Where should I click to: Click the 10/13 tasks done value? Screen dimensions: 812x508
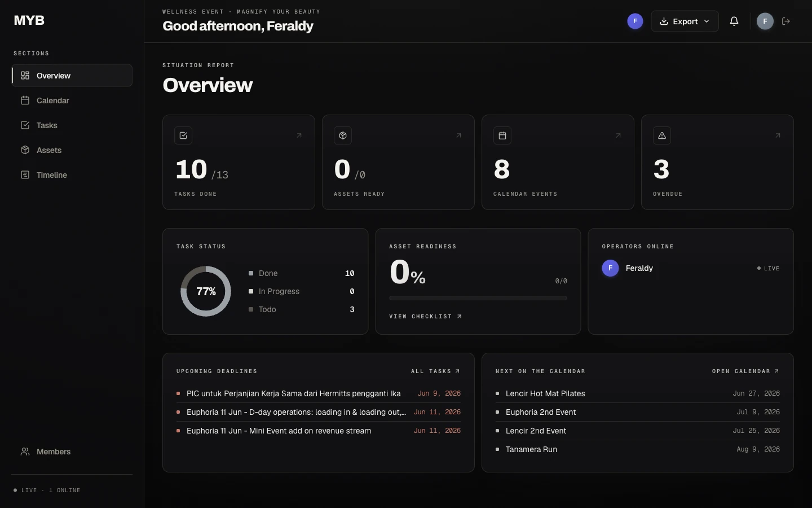coord(202,170)
